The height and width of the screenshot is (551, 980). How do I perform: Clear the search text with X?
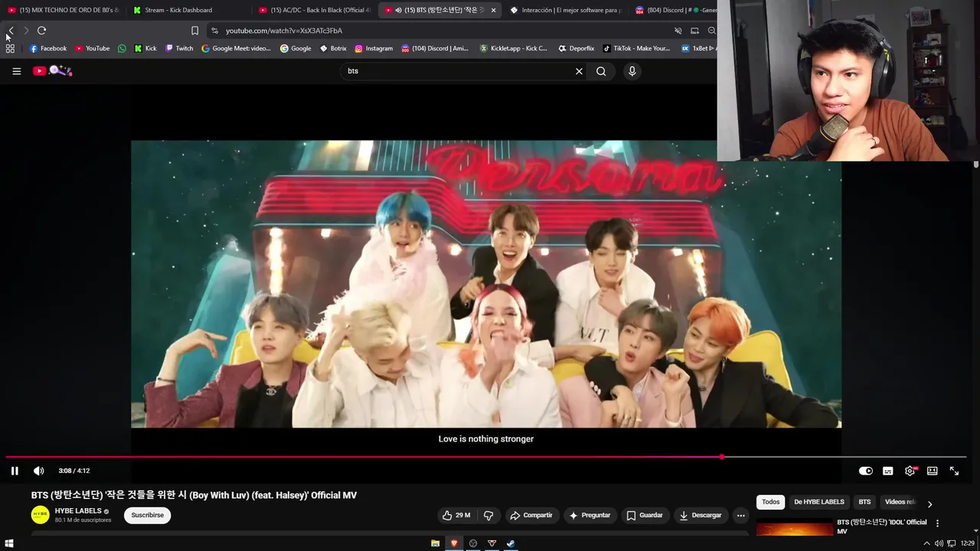pyautogui.click(x=579, y=71)
